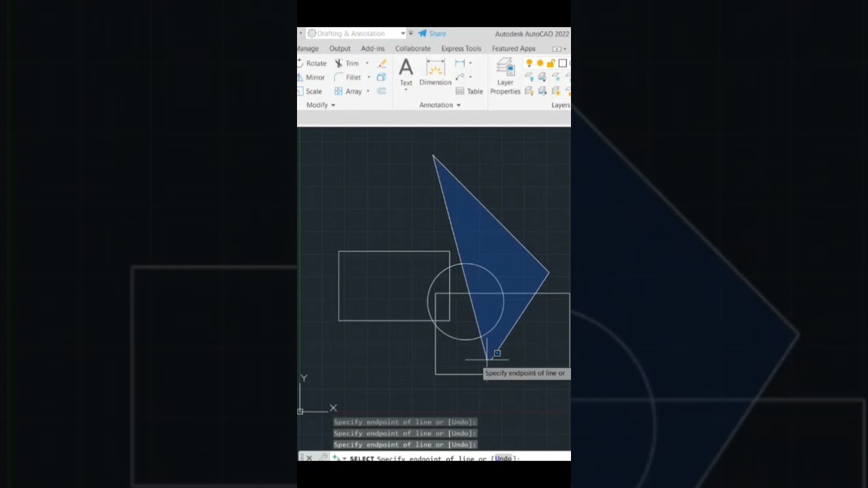Click the Leader icon
The width and height of the screenshot is (868, 488).
click(460, 77)
